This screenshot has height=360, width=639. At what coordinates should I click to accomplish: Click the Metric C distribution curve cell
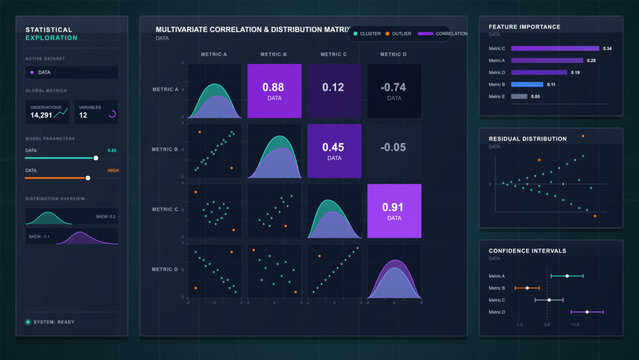coord(334,211)
